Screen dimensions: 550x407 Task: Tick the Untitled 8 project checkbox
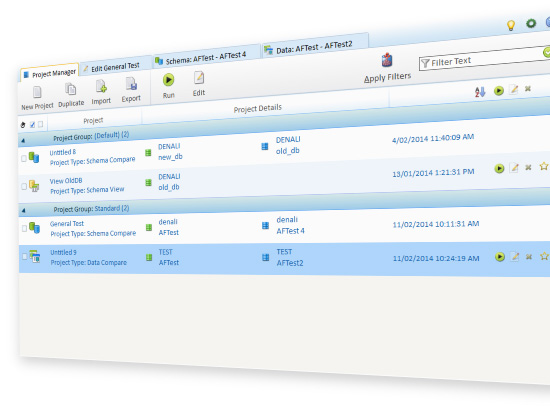(x=24, y=158)
